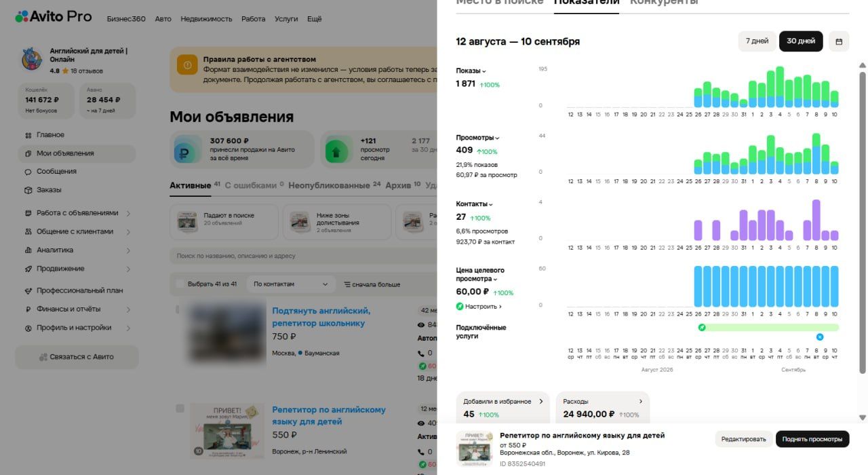Expand Цена целевого просмотра dropdown
The width and height of the screenshot is (868, 475).
click(x=480, y=274)
